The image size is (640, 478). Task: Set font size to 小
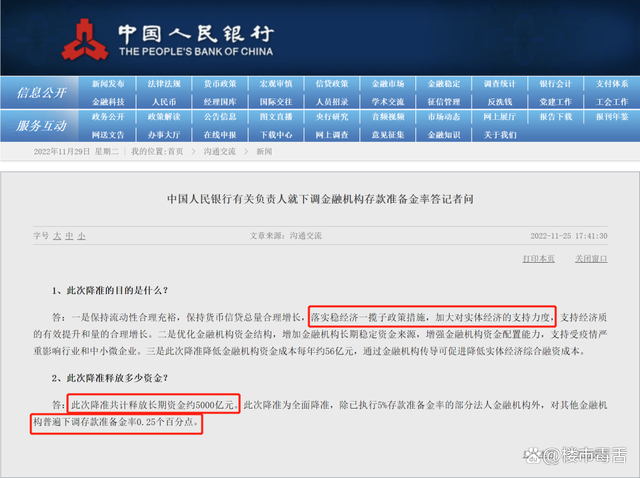(x=81, y=236)
